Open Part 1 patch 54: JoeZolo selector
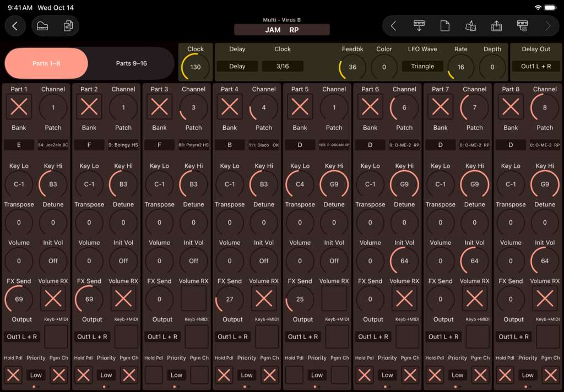The image size is (564, 392). point(53,145)
